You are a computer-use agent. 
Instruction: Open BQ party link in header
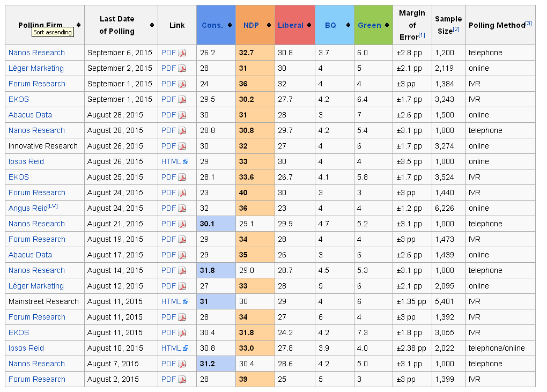(x=330, y=25)
